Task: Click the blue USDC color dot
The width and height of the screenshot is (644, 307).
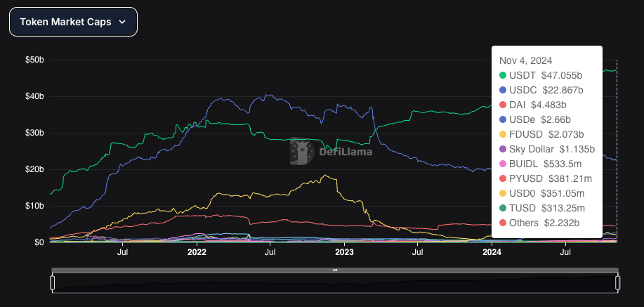Action: (x=503, y=90)
